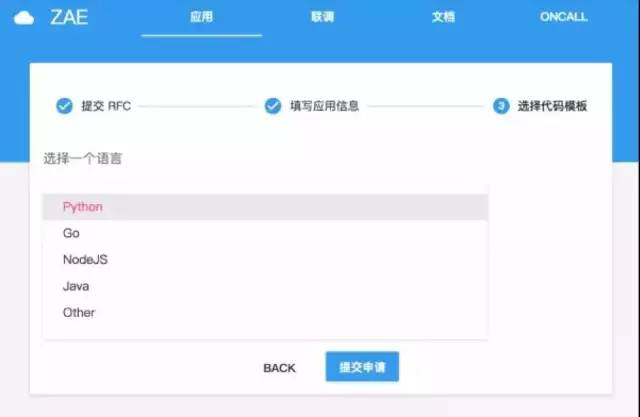Image resolution: width=640 pixels, height=417 pixels.
Task: Click the 填写应用信息 step label
Action: (324, 106)
